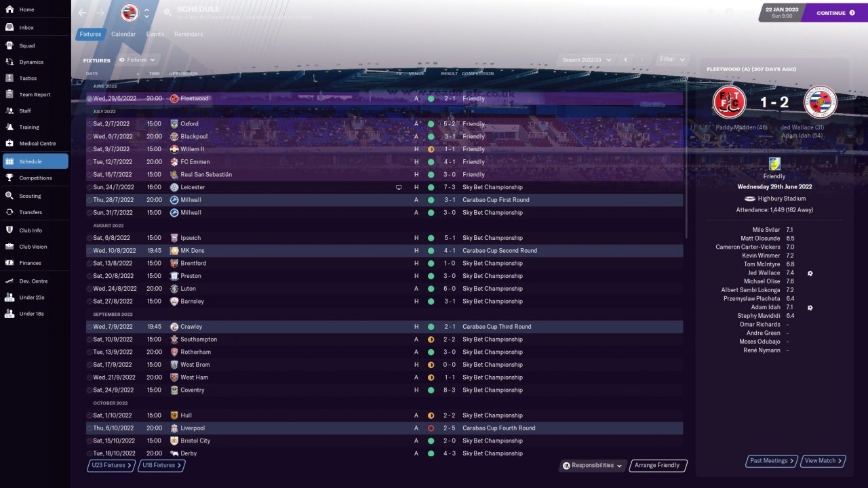Tick the checkbox for the Crawley fixture
This screenshot has width=868, height=488.
click(x=90, y=327)
